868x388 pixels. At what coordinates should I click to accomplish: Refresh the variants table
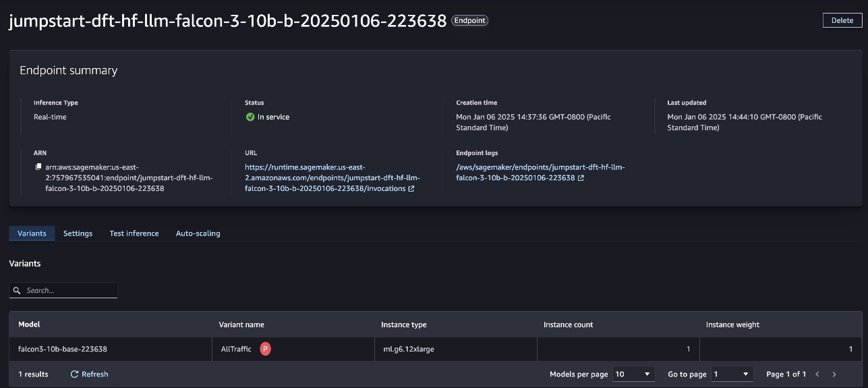(x=89, y=374)
